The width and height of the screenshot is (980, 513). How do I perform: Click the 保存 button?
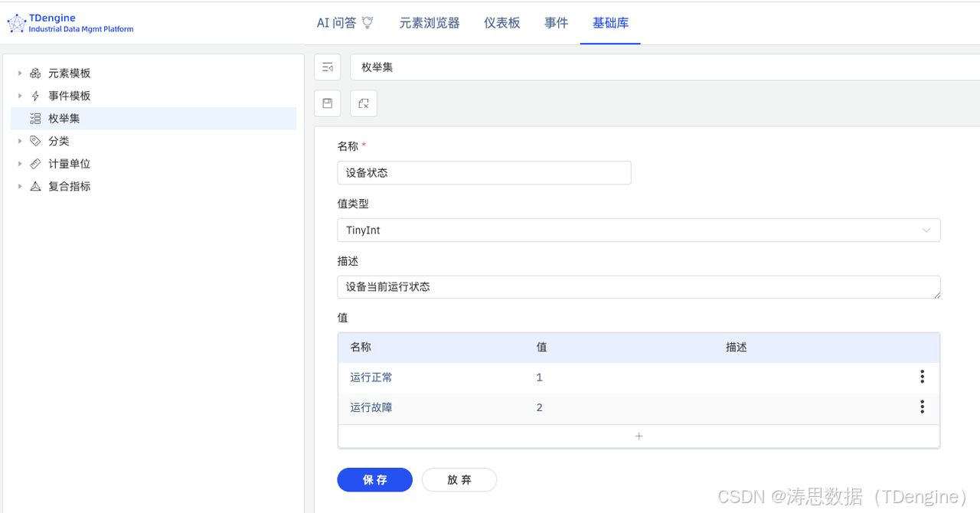pos(375,480)
